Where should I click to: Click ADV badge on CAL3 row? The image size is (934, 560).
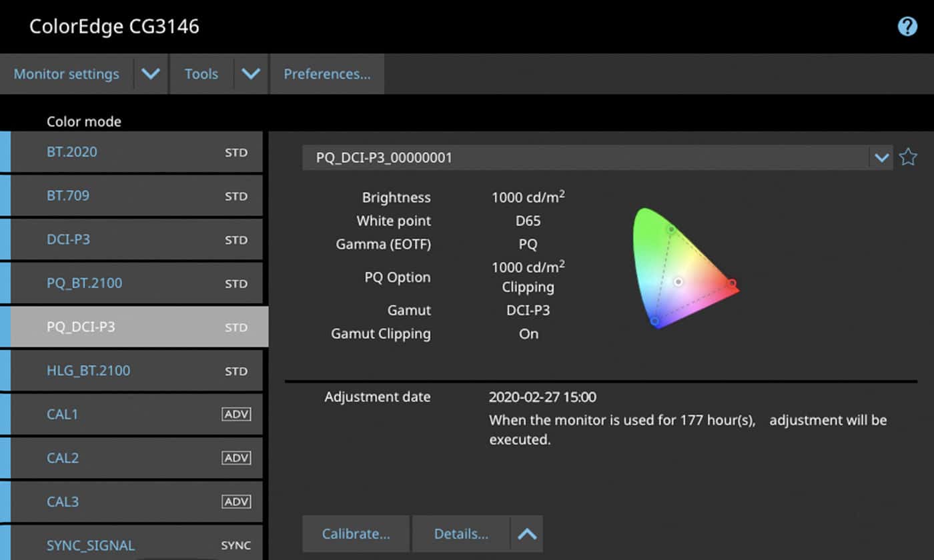coord(236,502)
